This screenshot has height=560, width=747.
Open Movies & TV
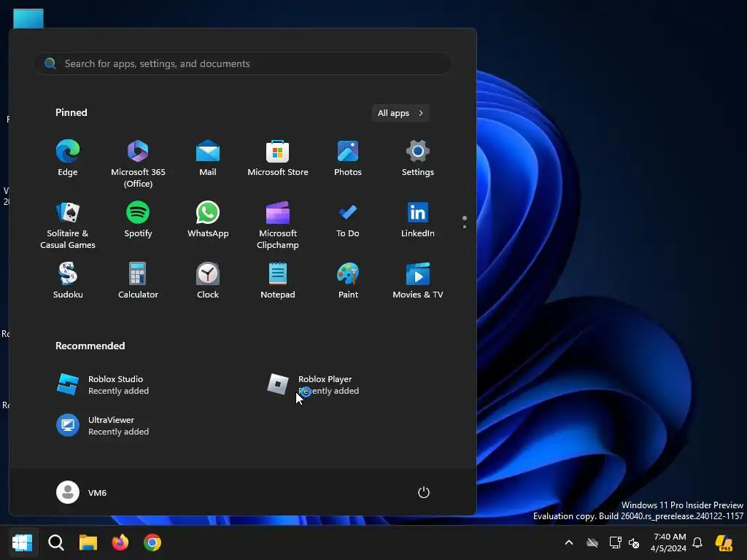(x=418, y=281)
